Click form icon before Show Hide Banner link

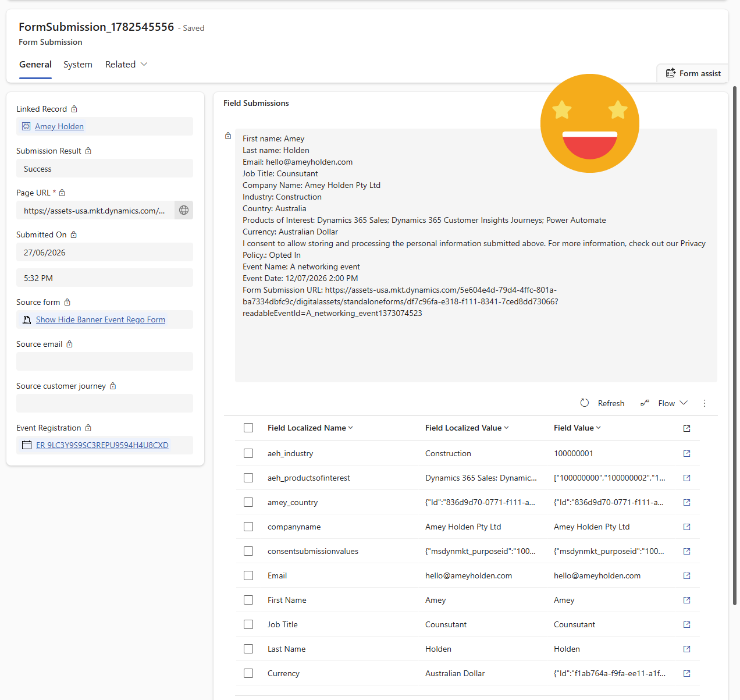click(27, 319)
